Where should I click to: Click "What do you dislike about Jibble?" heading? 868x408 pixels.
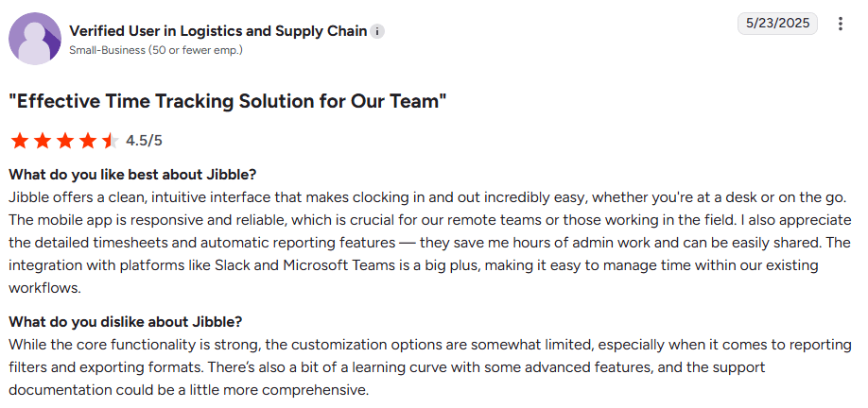point(126,322)
